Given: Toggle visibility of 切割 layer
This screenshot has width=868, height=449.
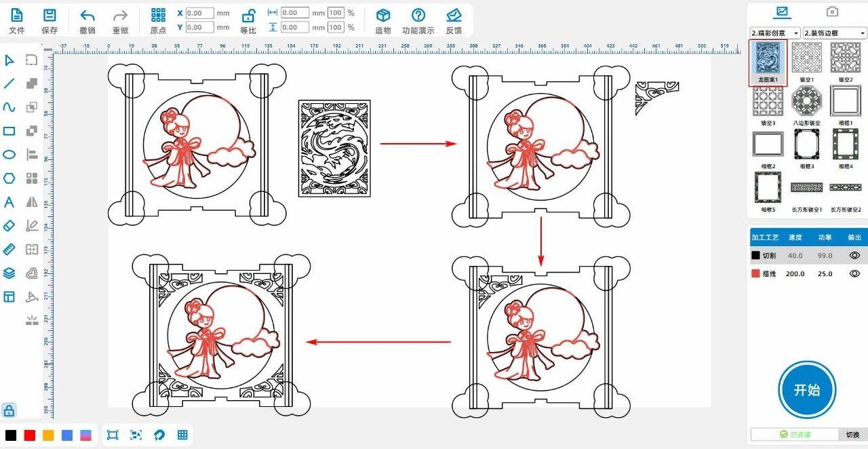Looking at the screenshot, I should tap(854, 256).
